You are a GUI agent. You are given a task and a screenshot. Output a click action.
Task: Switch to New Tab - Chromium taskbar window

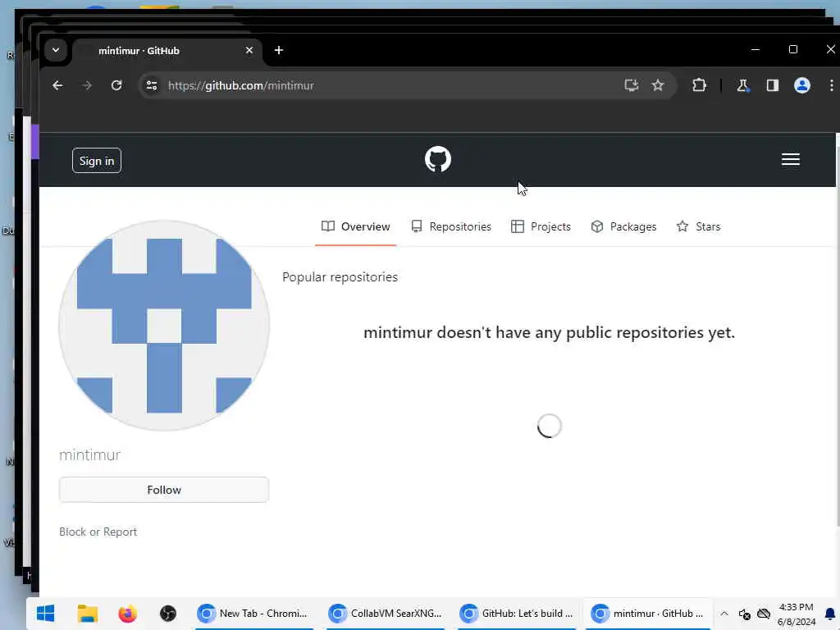(x=254, y=614)
